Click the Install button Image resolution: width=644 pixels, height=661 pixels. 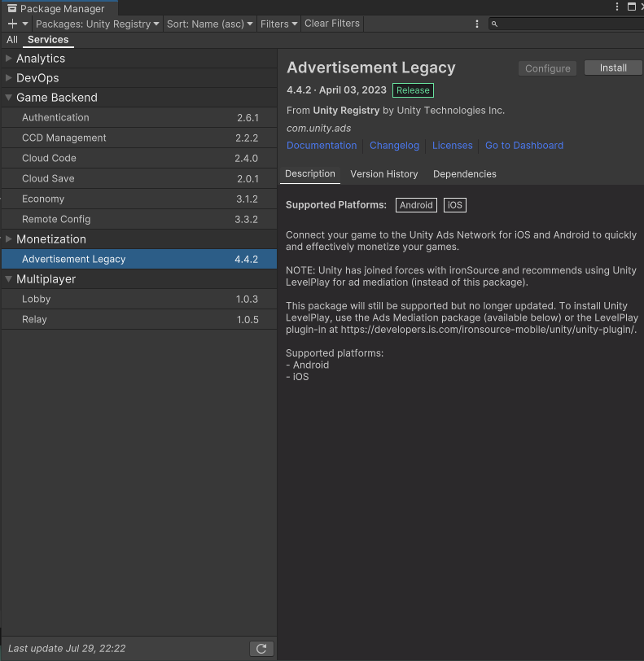613,68
